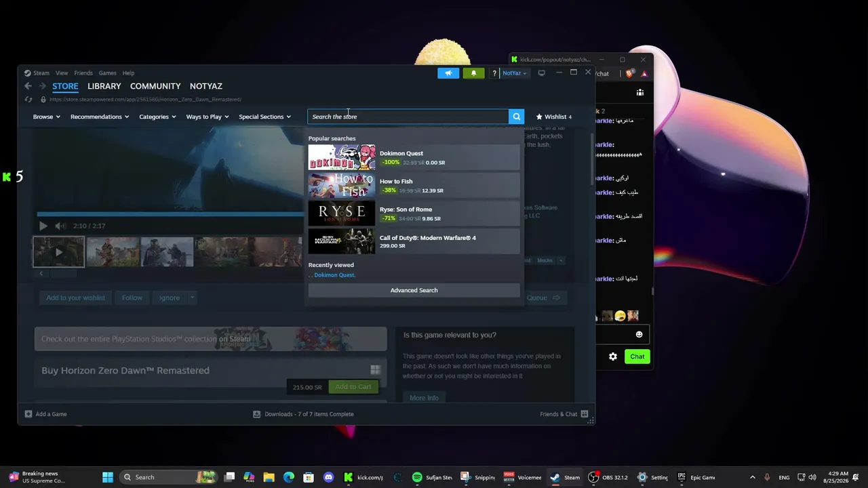This screenshot has height=488, width=868.
Task: Click the Follow button
Action: [132, 298]
